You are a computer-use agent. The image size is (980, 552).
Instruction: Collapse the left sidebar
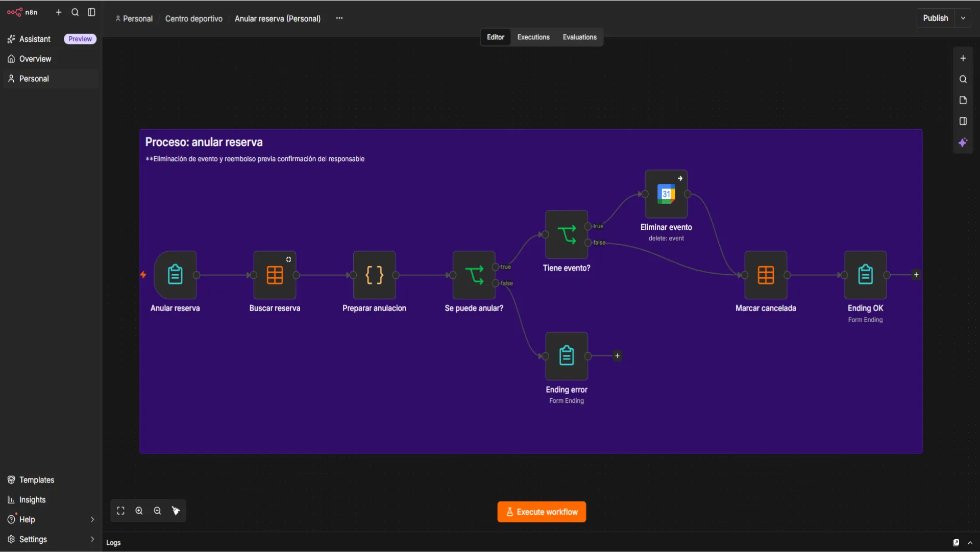(x=91, y=12)
